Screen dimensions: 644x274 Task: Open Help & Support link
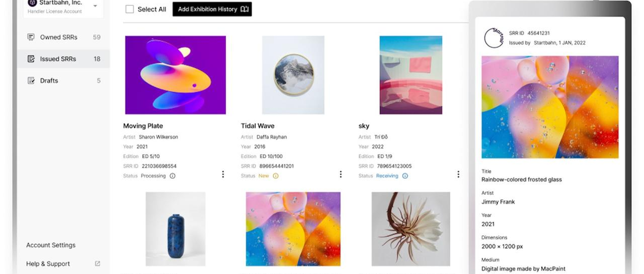click(x=48, y=264)
